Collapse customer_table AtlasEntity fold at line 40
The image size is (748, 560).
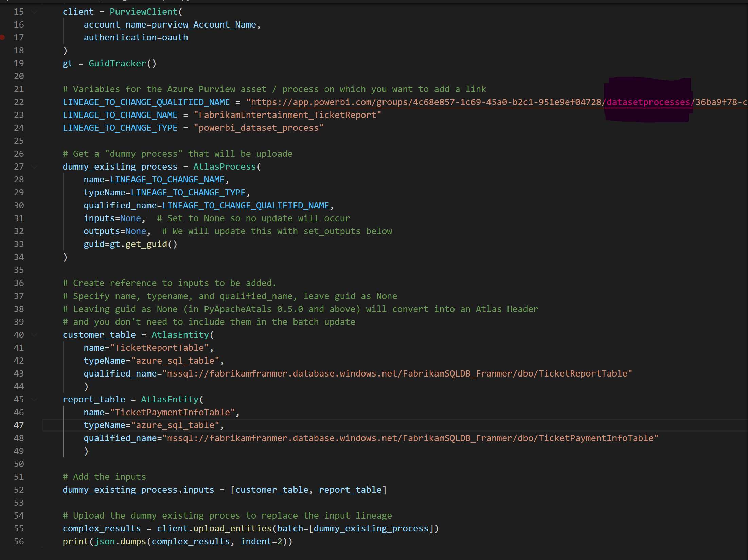(x=34, y=335)
